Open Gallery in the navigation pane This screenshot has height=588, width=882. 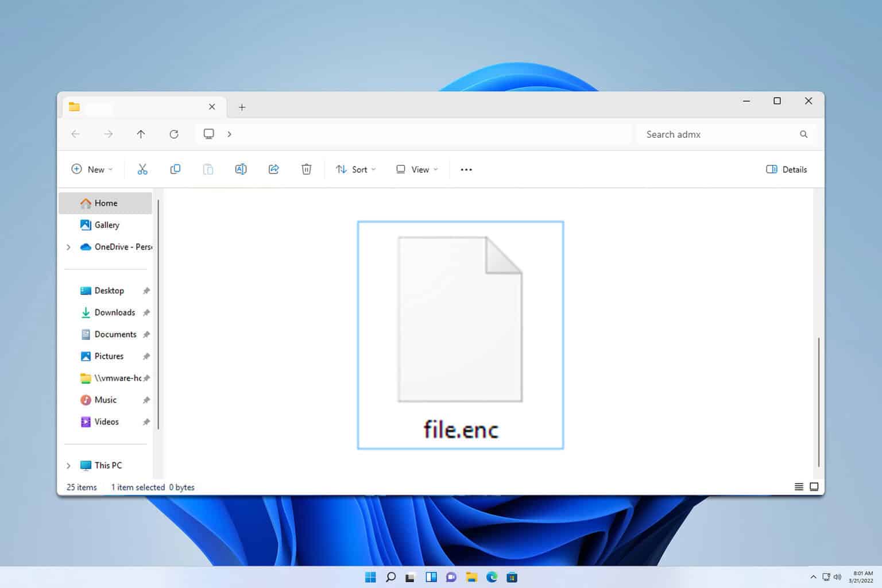[x=106, y=225]
